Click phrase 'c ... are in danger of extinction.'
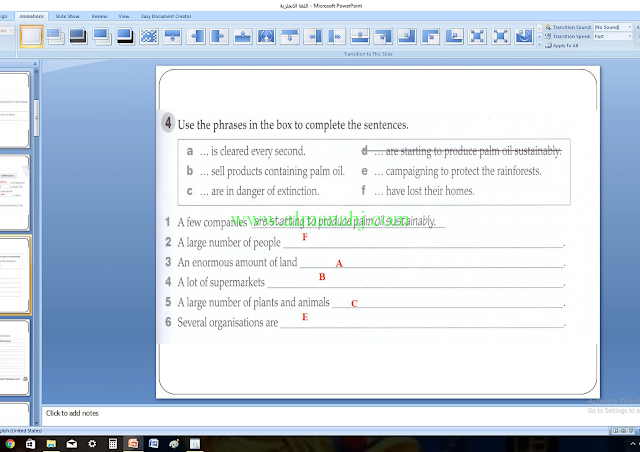 253,191
